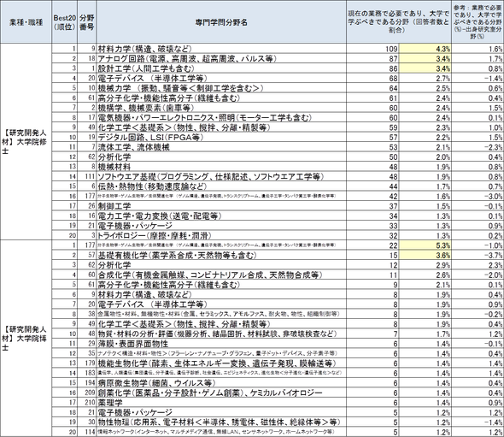Select the 物質・材料の分析・評価 cell
The image size is (504, 437).
click(x=221, y=334)
